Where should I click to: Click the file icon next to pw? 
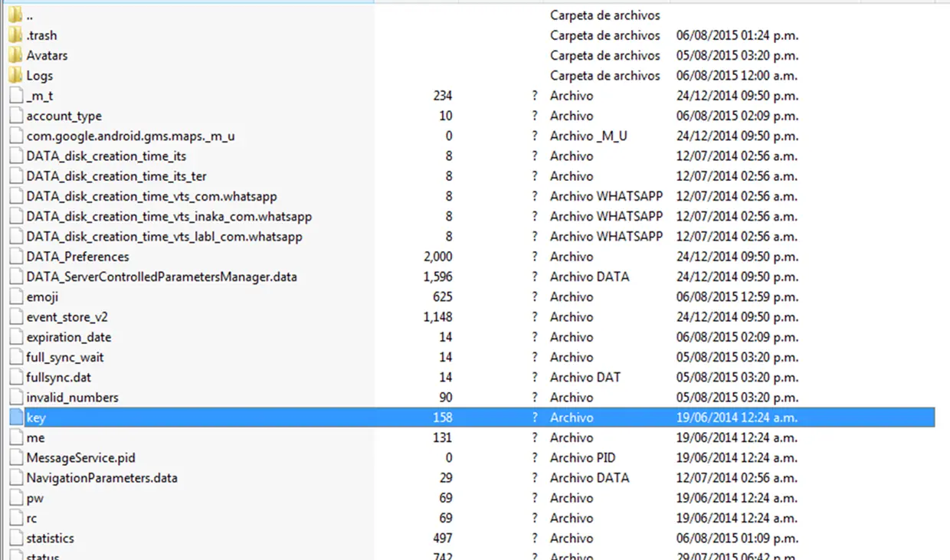pos(16,498)
